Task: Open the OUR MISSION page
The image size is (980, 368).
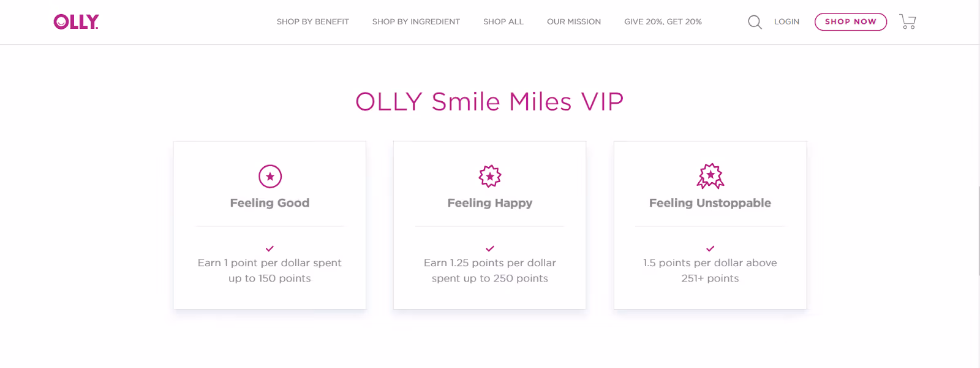Action: coord(573,21)
